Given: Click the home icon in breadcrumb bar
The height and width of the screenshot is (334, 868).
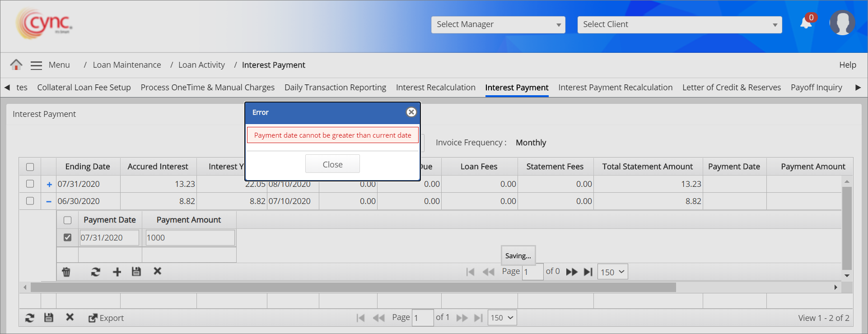Looking at the screenshot, I should pyautogui.click(x=16, y=65).
